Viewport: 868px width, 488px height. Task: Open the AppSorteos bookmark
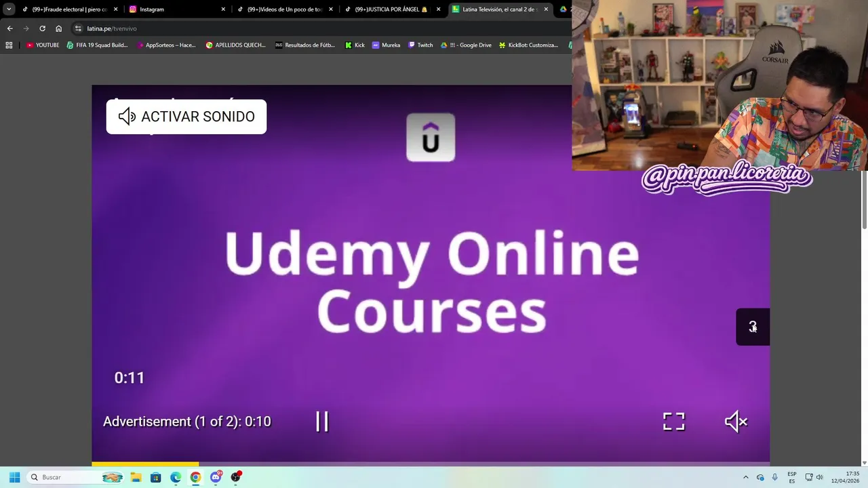[x=166, y=45]
